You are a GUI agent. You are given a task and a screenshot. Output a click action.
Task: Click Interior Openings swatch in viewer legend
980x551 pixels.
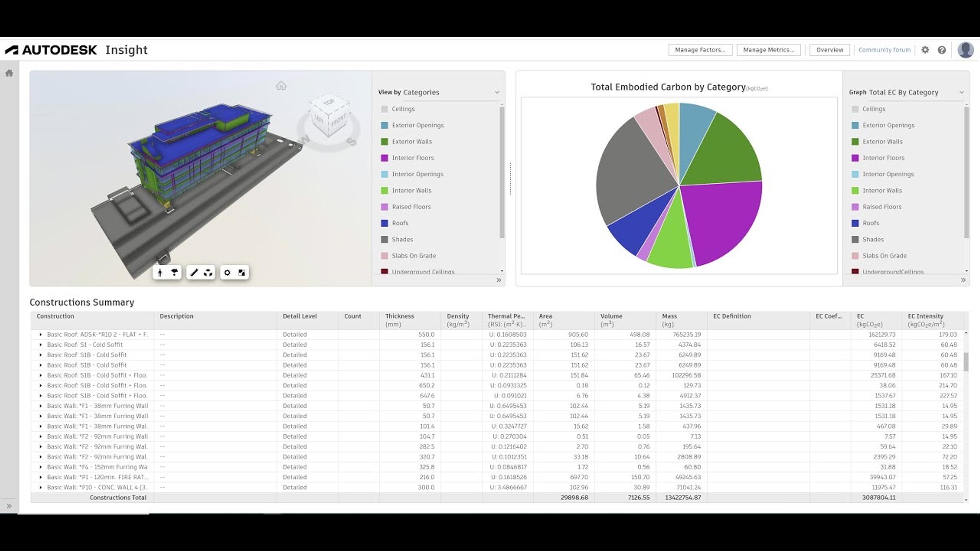tap(384, 174)
